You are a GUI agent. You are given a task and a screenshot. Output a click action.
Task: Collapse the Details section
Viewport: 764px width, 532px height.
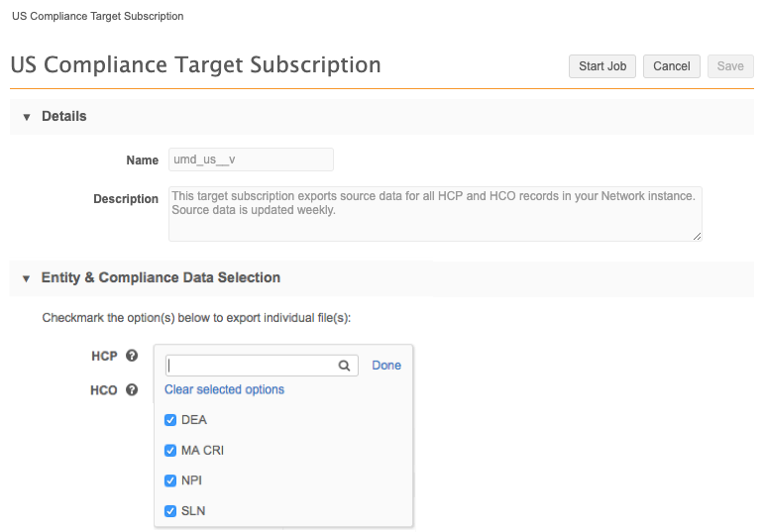(27, 117)
